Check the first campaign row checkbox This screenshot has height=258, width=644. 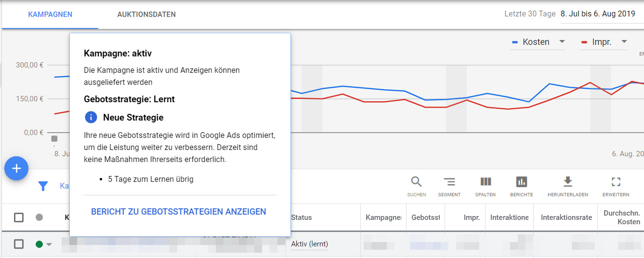pyautogui.click(x=19, y=244)
